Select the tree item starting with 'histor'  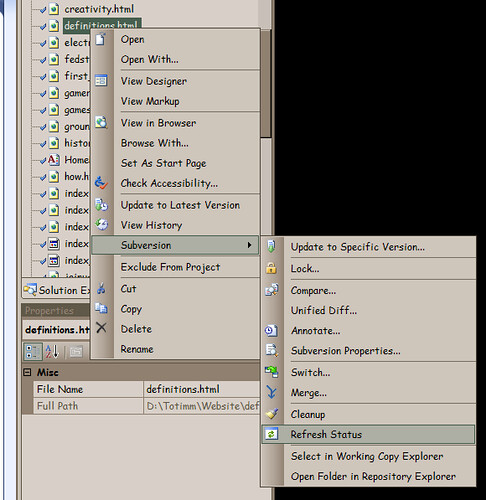pyautogui.click(x=77, y=143)
